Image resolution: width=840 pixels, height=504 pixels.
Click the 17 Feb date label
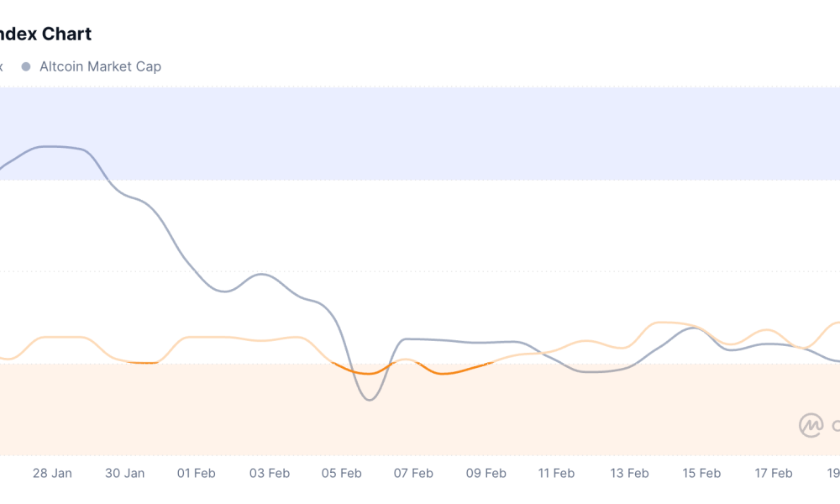pyautogui.click(x=773, y=474)
